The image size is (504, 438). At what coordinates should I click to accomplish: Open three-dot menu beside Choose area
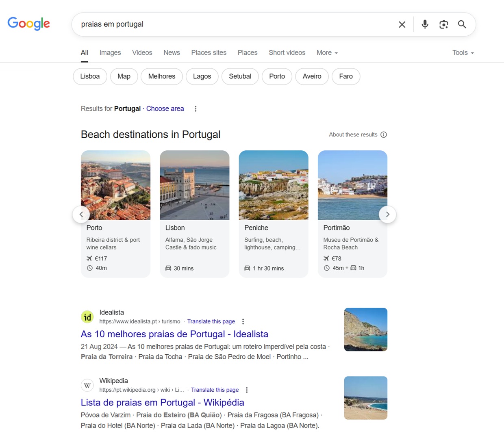click(x=196, y=109)
